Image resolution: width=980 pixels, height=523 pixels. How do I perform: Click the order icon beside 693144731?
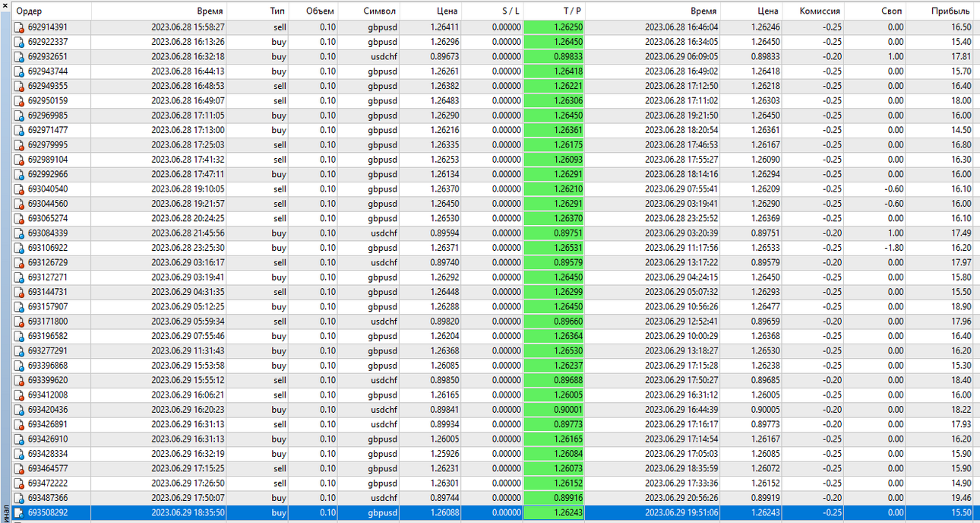[x=19, y=292]
